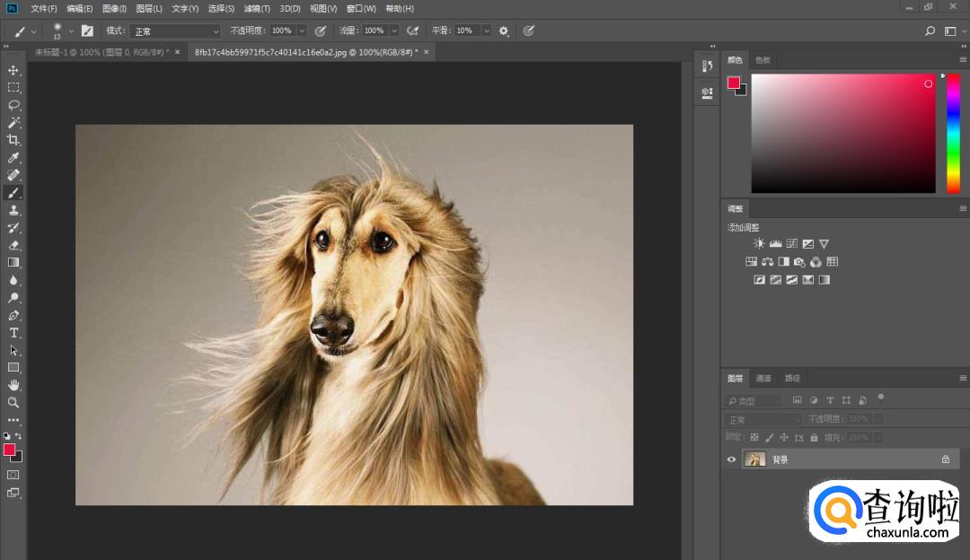Viewport: 970px width, 560px height.
Task: Select the Magic Wand tool
Action: tap(13, 122)
